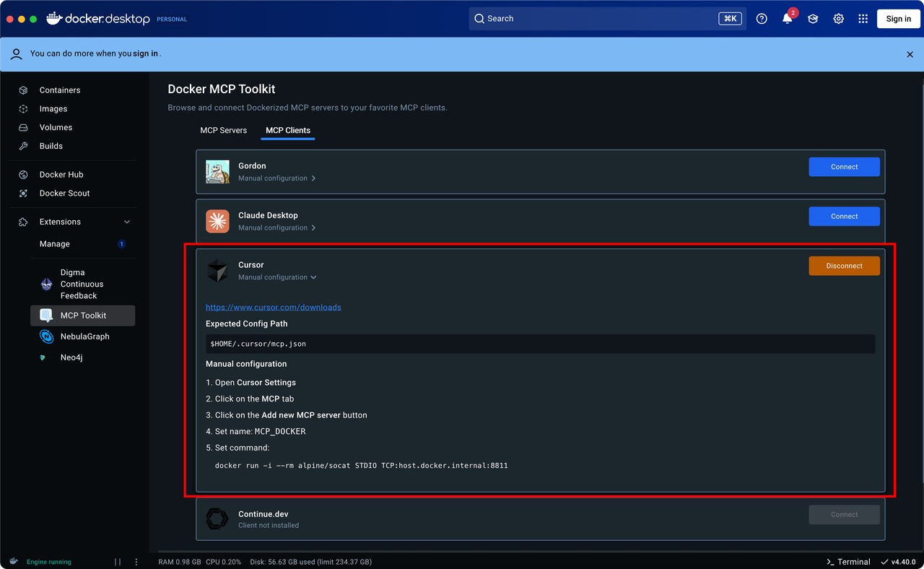This screenshot has width=924, height=569.
Task: Click the $HOME/.cursor/mcp.json path box
Action: [x=540, y=344]
